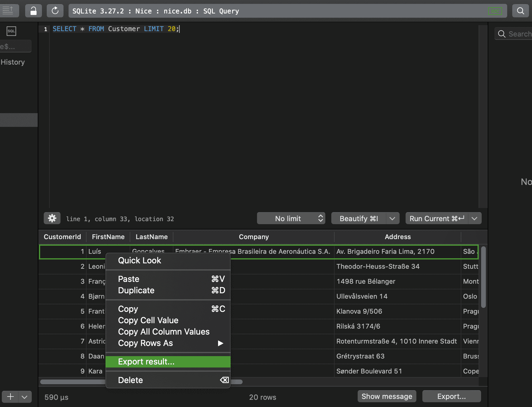This screenshot has width=532, height=407.
Task: Click the Export... button at the bottom right
Action: coord(451,396)
